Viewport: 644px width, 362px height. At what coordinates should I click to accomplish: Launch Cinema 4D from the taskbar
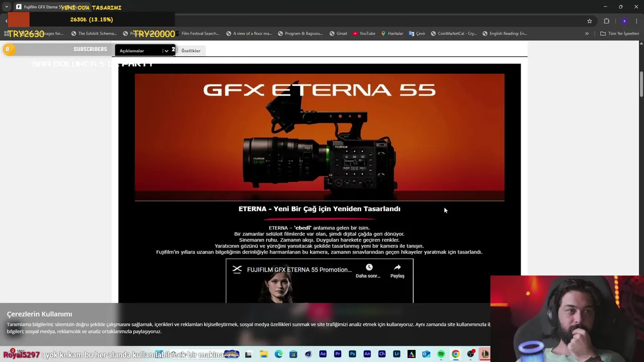tap(308, 354)
